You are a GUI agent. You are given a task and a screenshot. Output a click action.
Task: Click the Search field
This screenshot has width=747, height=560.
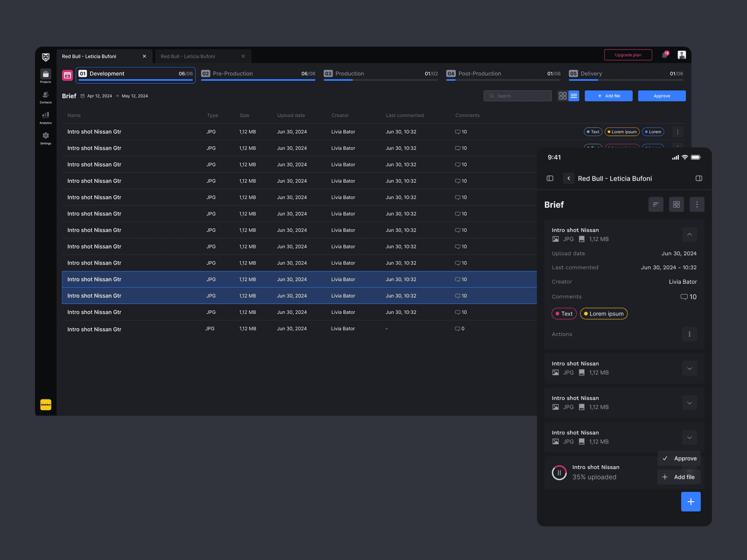(518, 96)
